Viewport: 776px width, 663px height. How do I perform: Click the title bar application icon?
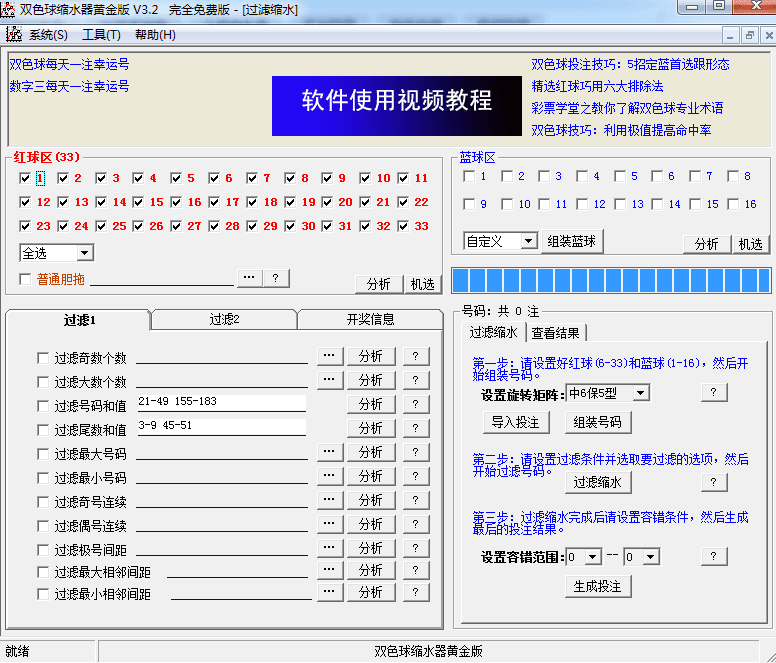point(8,9)
